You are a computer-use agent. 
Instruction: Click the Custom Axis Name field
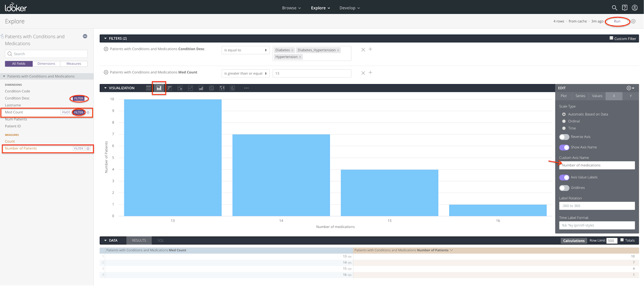pyautogui.click(x=597, y=165)
